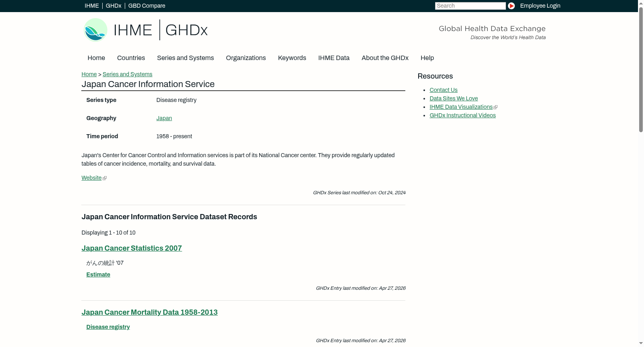Click the Series and Systems breadcrumb link
The height and width of the screenshot is (347, 644).
[x=128, y=75]
